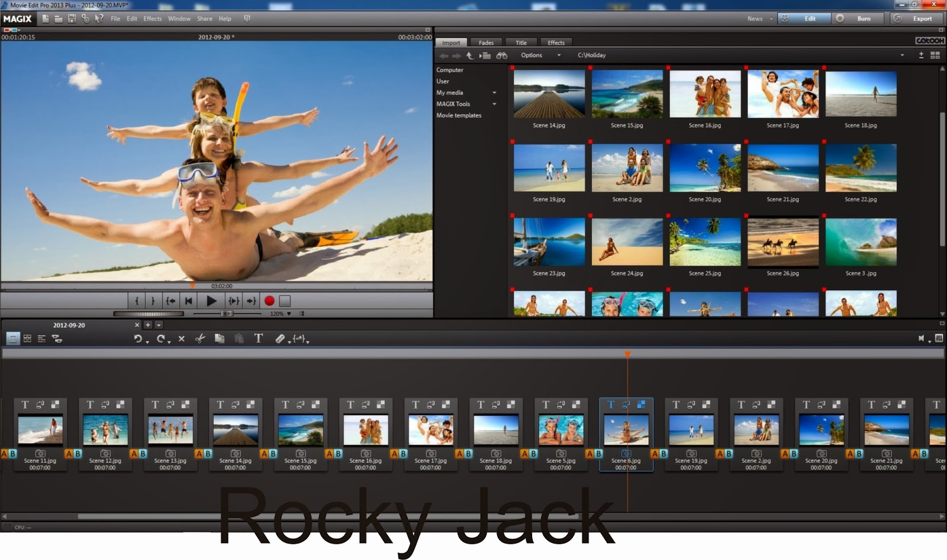Jump to range end in preview monitor
Image resolution: width=947 pixels, height=560 pixels.
pos(252,301)
